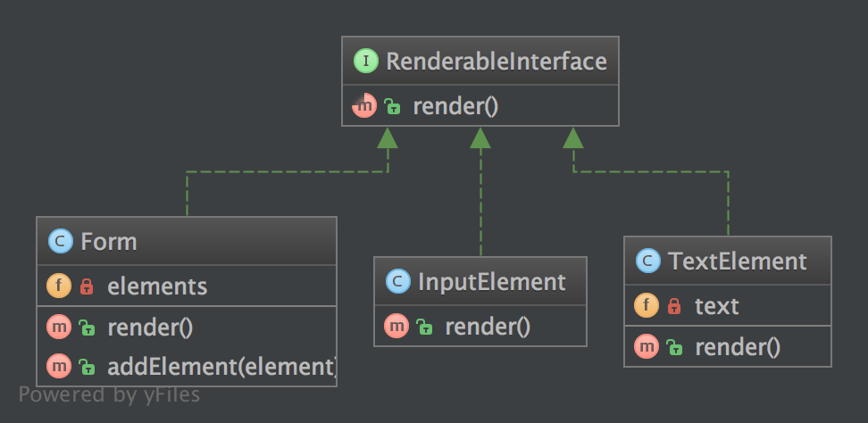Click the arrowhead above the InputElement connector
The image size is (868, 423).
[x=480, y=137]
